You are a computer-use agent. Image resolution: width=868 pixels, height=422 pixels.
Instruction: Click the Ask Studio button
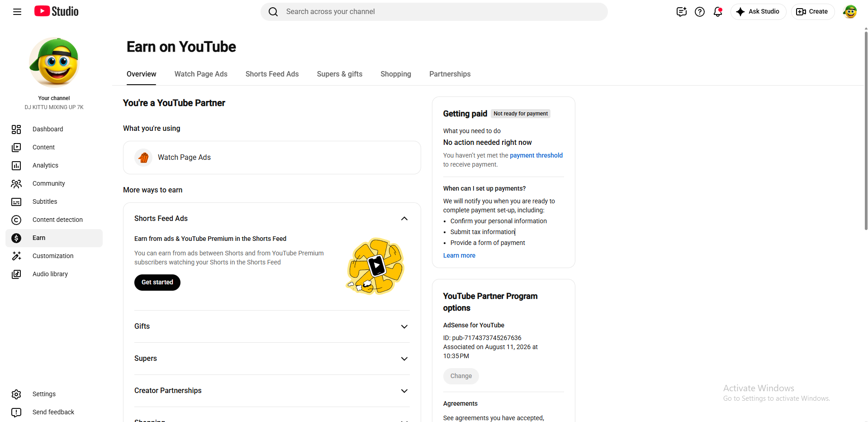(758, 12)
